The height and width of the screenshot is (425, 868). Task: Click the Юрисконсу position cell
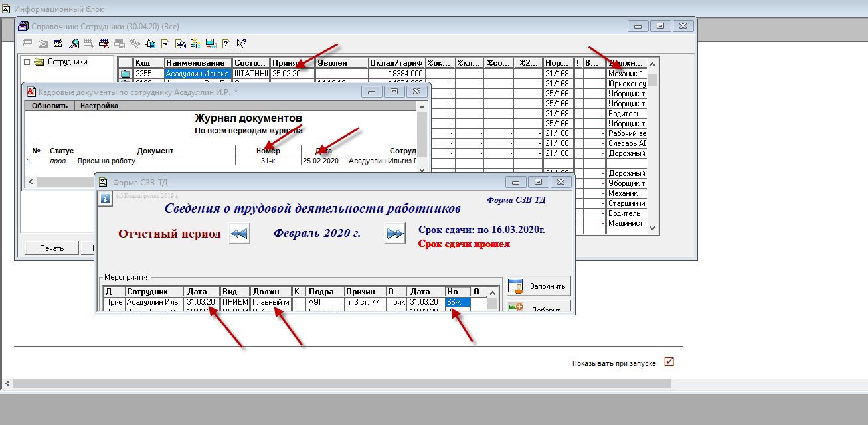[x=627, y=84]
